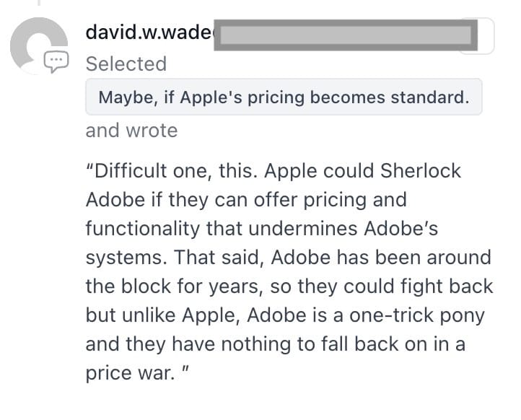Image resolution: width=521 pixels, height=420 pixels.
Task: Click the redacted gray bar beside the username
Action: click(x=347, y=35)
